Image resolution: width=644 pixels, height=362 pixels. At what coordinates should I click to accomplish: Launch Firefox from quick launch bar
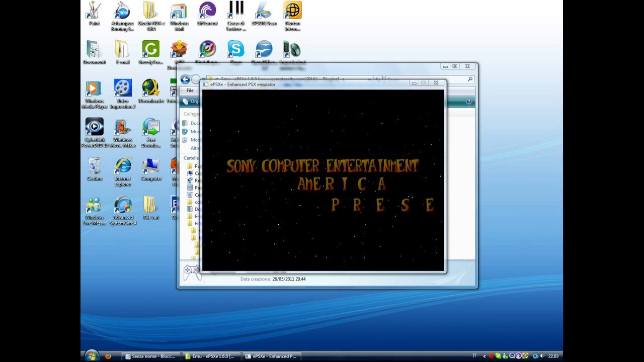[x=108, y=356]
